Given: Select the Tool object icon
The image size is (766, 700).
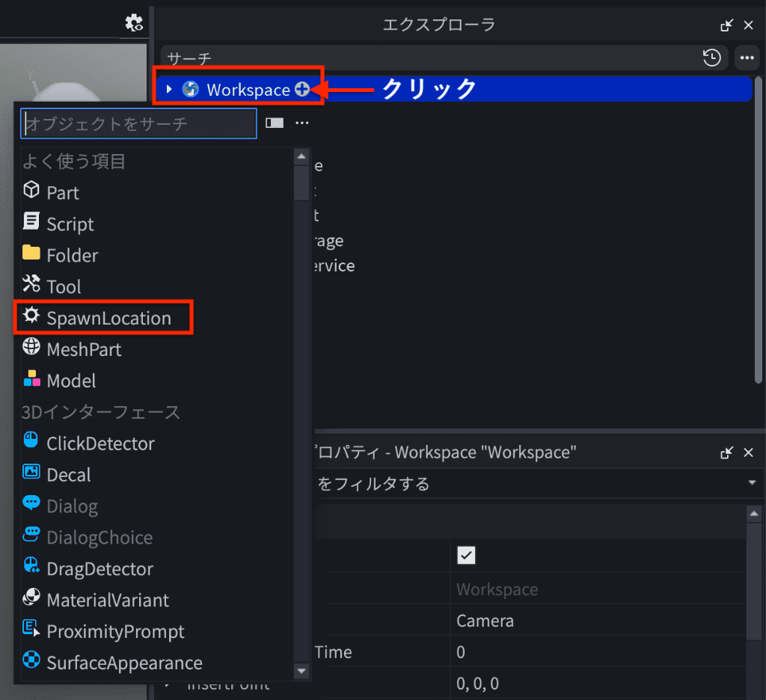Looking at the screenshot, I should tap(31, 285).
